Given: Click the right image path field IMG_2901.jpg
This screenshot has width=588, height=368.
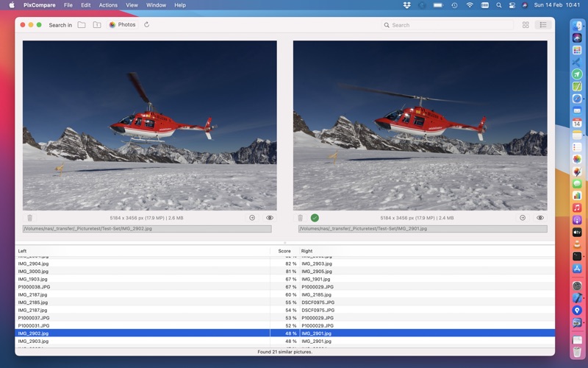Looking at the screenshot, I should pos(423,229).
